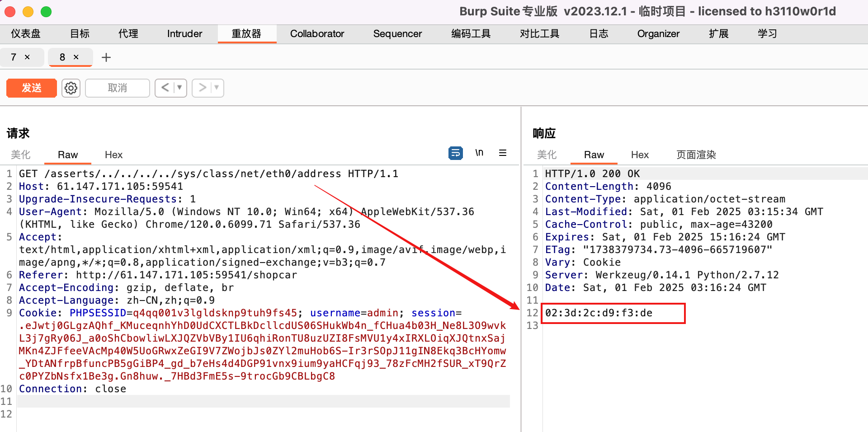Open the request editor hamburger menu icon
This screenshot has height=432, width=868.
(502, 153)
